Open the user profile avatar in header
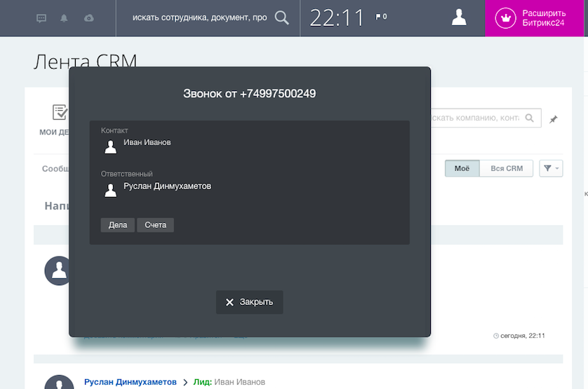588x389 pixels. (459, 18)
